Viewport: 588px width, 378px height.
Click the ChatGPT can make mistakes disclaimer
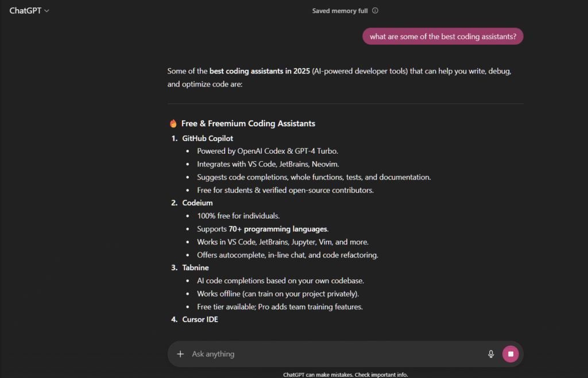(x=346, y=375)
